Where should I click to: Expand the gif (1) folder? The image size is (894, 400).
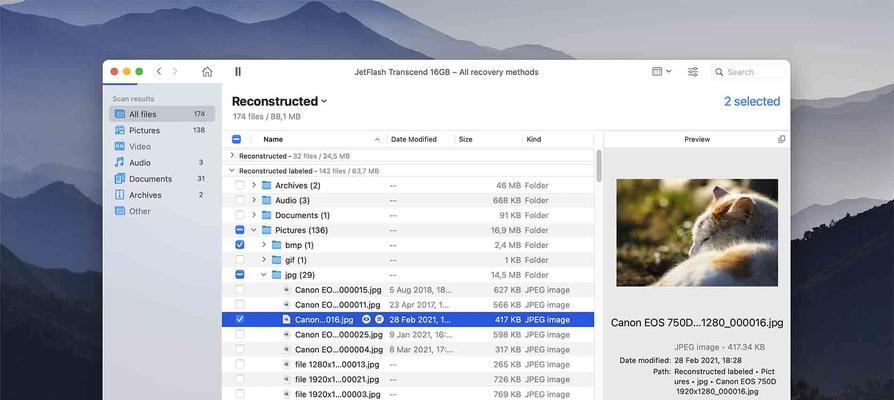(263, 260)
